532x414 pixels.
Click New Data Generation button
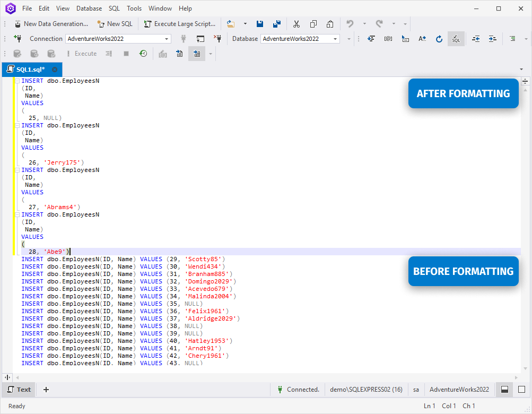tap(51, 24)
